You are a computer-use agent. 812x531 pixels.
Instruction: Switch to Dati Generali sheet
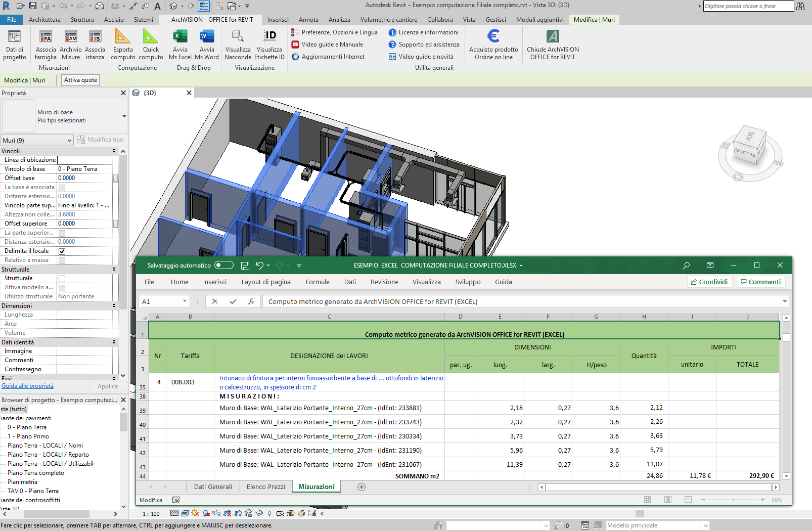213,487
